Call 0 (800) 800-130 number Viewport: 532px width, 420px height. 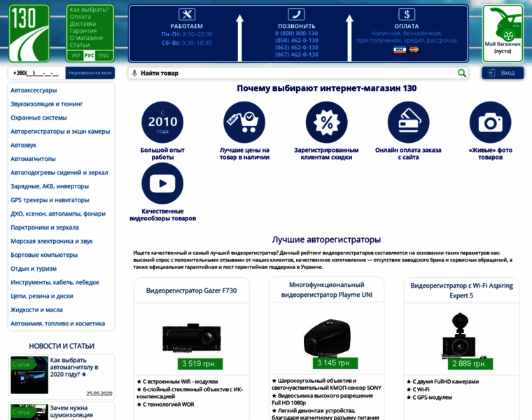coord(297,33)
